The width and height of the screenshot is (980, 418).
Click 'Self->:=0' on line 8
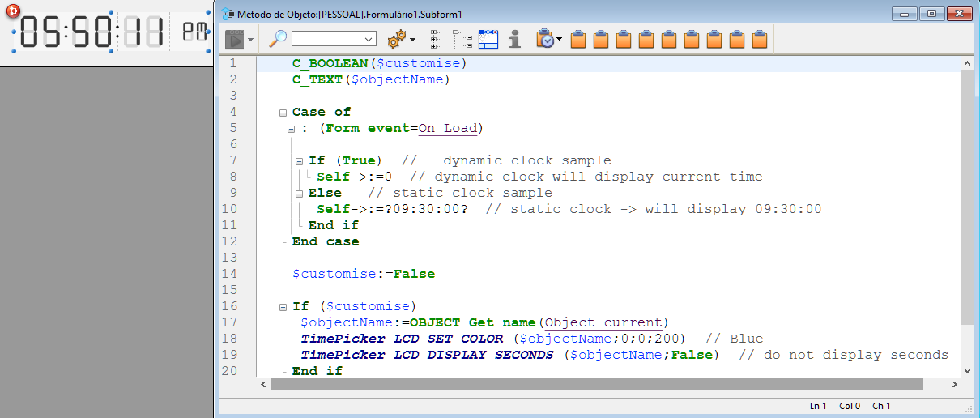tap(355, 177)
